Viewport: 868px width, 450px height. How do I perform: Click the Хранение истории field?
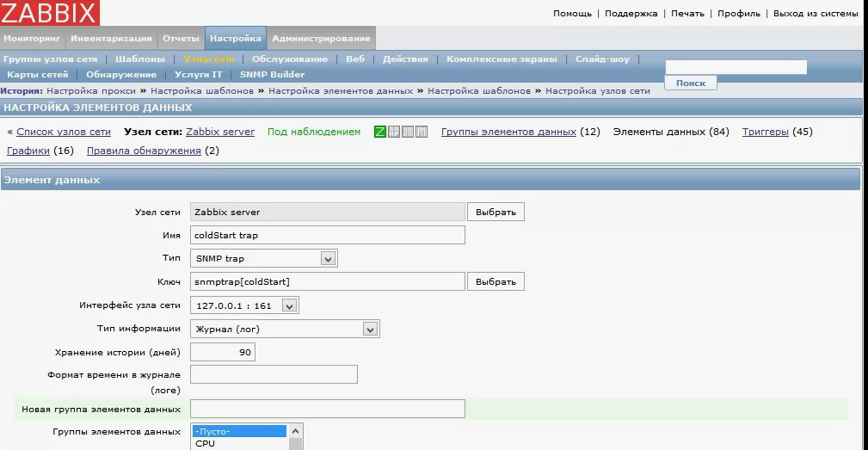pyautogui.click(x=223, y=352)
